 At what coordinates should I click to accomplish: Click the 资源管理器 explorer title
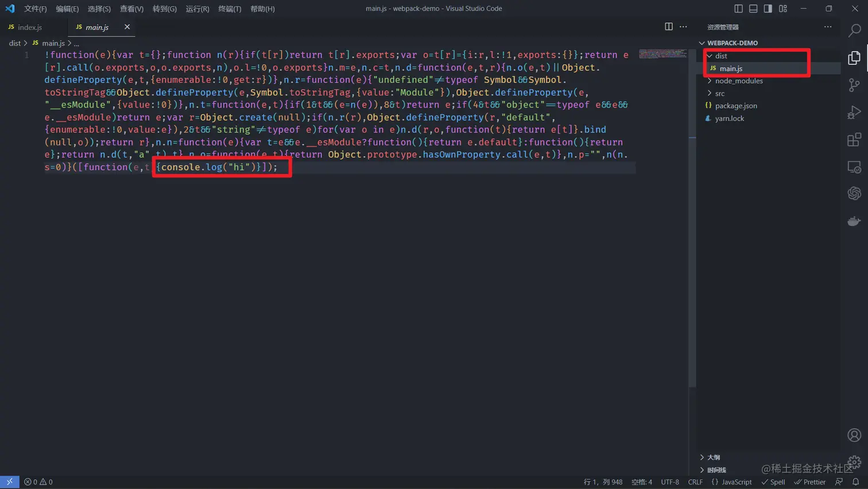coord(723,27)
